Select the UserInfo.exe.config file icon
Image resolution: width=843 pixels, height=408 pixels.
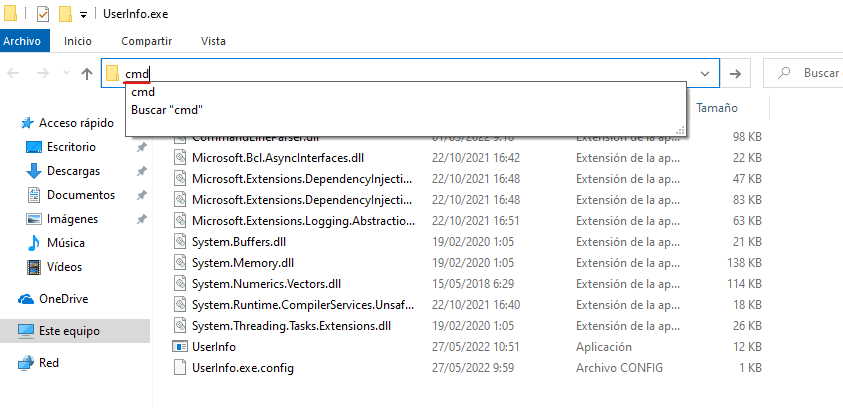tap(180, 368)
